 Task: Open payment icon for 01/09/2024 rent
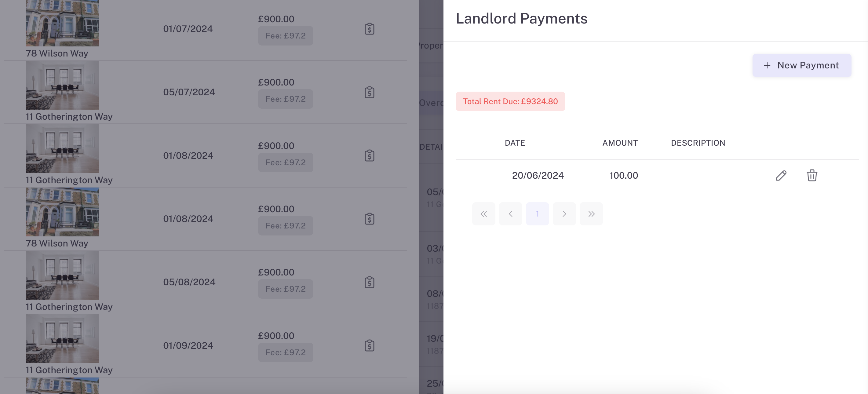369,346
